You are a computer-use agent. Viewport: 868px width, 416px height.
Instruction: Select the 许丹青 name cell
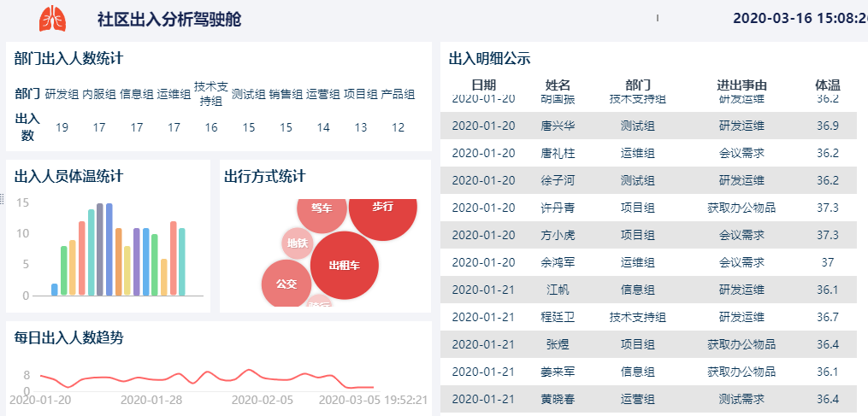[x=558, y=208]
